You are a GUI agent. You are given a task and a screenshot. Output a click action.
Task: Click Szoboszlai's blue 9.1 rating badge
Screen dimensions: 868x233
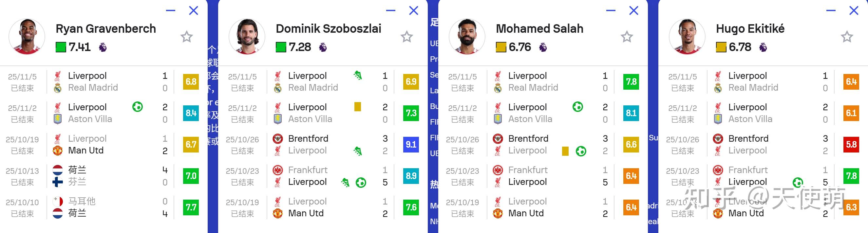click(x=411, y=144)
